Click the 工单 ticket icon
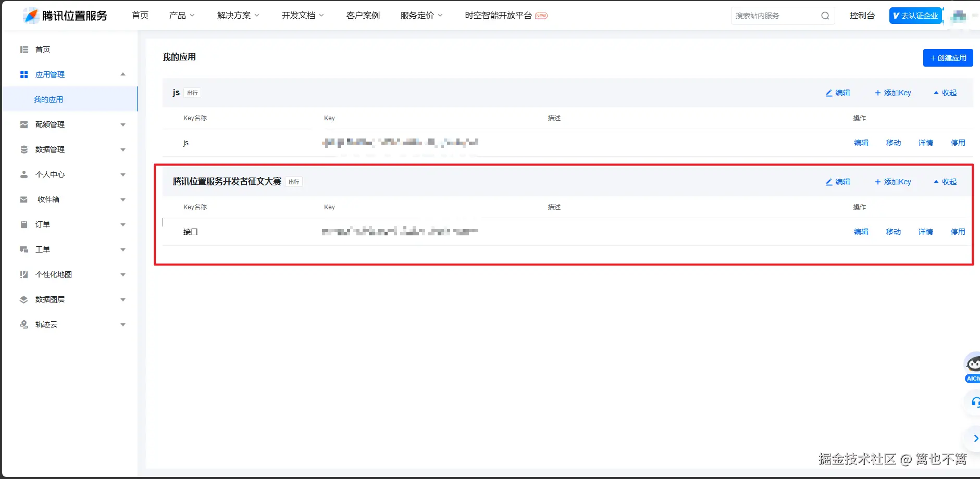 24,249
